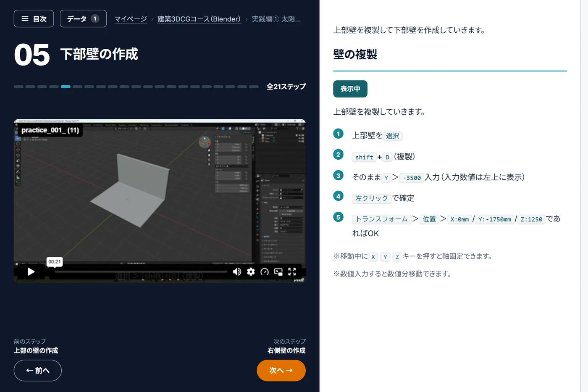Go to マイページ breadcrumb link
Screen dimensions: 588x392
click(x=131, y=19)
